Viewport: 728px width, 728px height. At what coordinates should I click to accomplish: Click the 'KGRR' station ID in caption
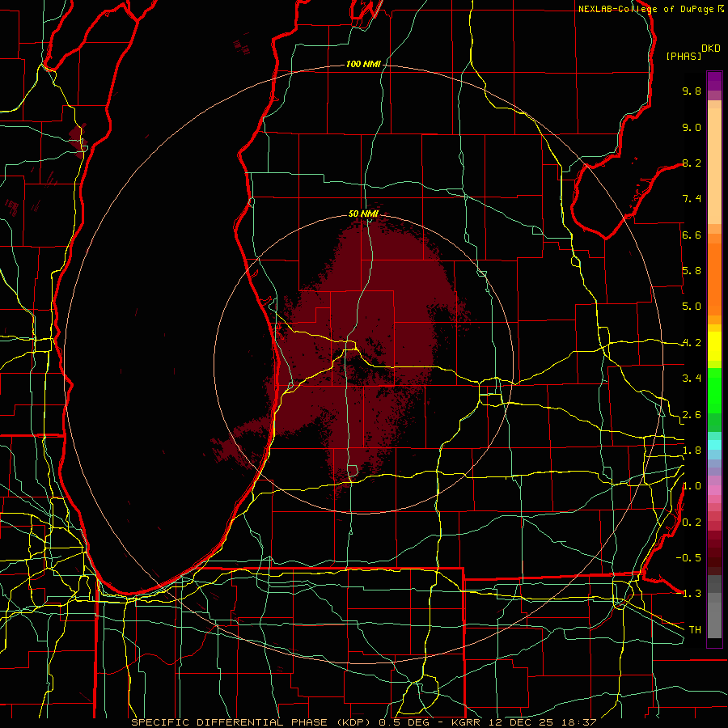(x=467, y=722)
